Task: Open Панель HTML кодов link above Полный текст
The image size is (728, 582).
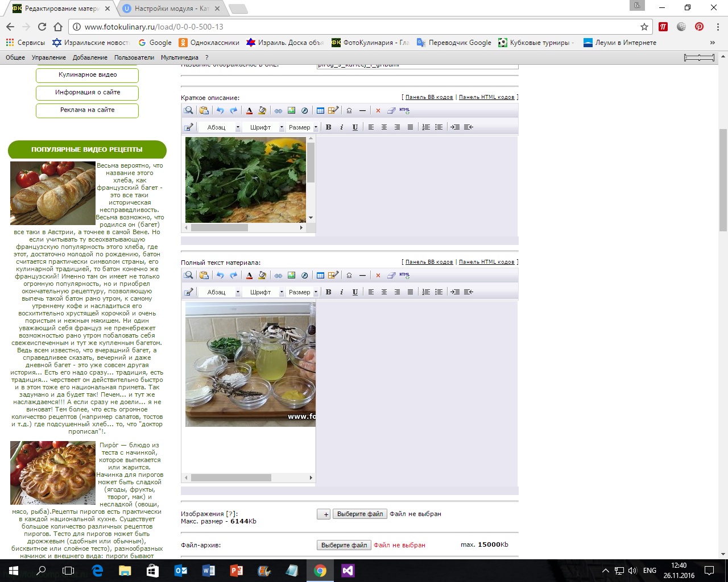Action: (x=486, y=262)
